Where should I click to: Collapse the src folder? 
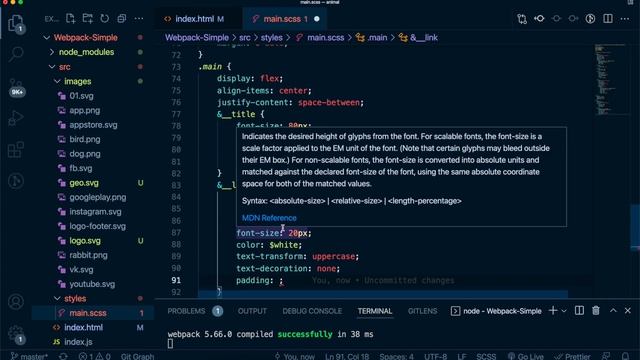click(x=52, y=67)
